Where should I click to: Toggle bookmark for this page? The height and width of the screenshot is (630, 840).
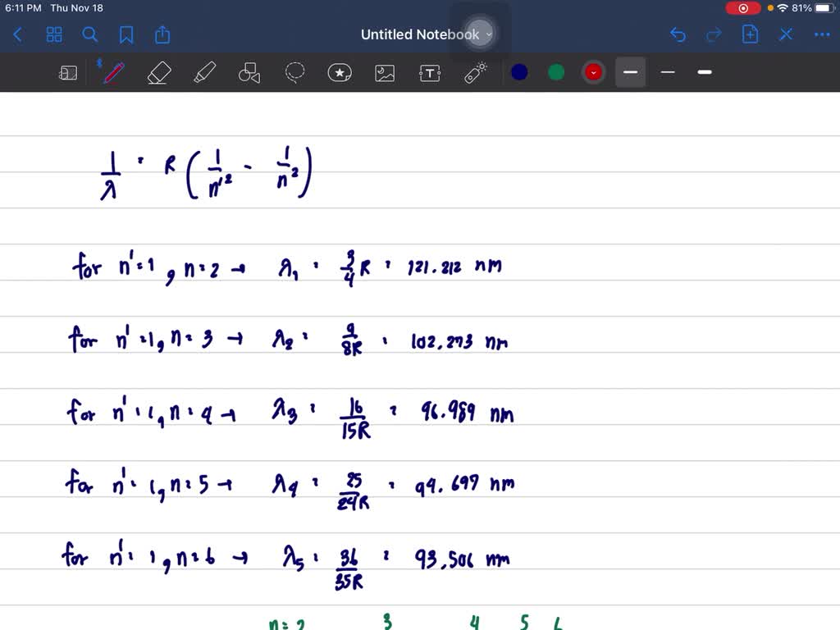pos(126,34)
